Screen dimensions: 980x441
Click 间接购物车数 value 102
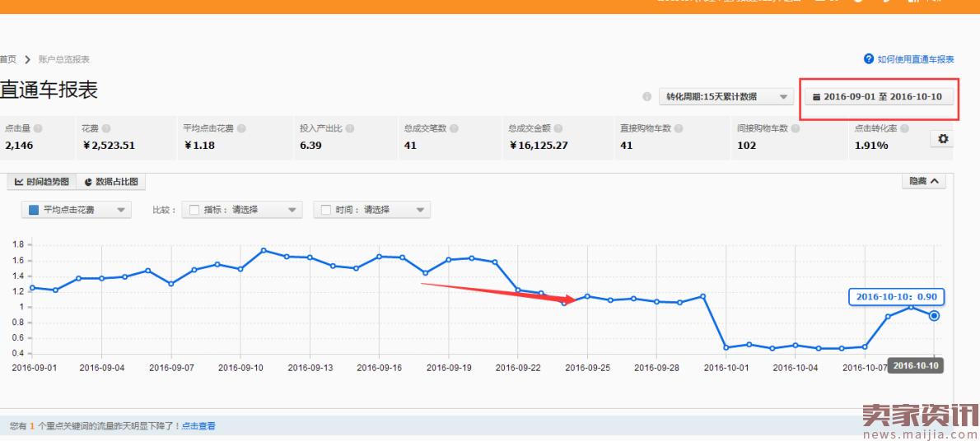(746, 146)
